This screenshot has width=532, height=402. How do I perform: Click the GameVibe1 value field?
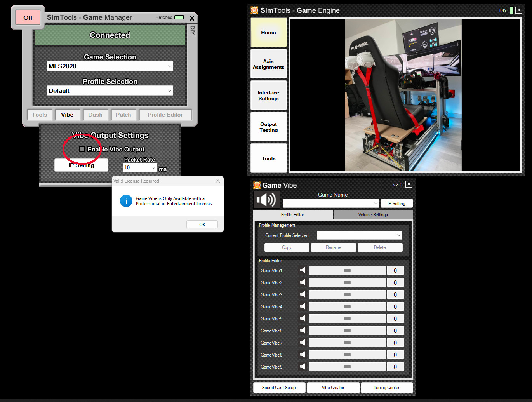click(395, 270)
